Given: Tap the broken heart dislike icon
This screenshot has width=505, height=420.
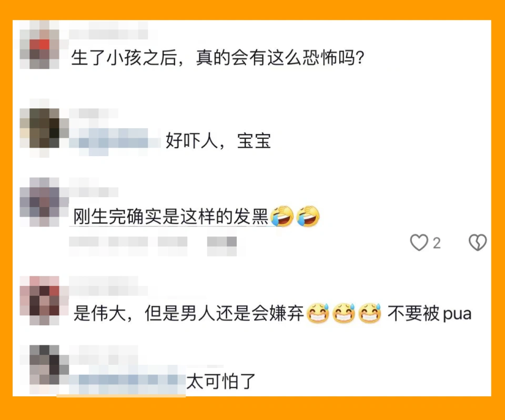Looking at the screenshot, I should 478,242.
